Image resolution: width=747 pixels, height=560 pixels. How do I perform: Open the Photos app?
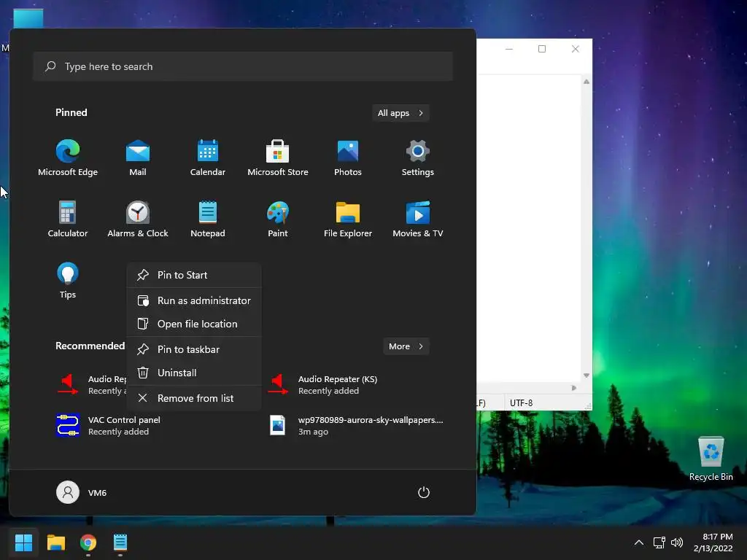(x=348, y=158)
